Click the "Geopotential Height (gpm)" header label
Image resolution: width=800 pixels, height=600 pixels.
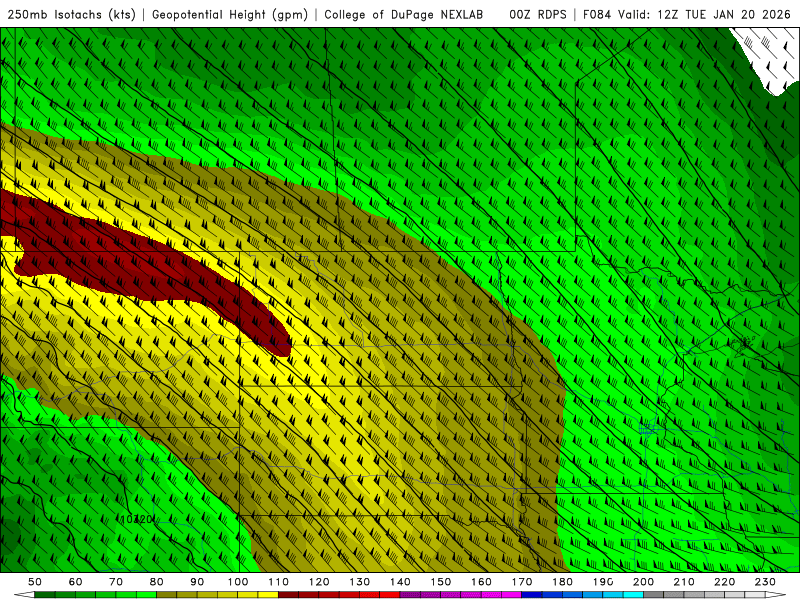pos(230,14)
